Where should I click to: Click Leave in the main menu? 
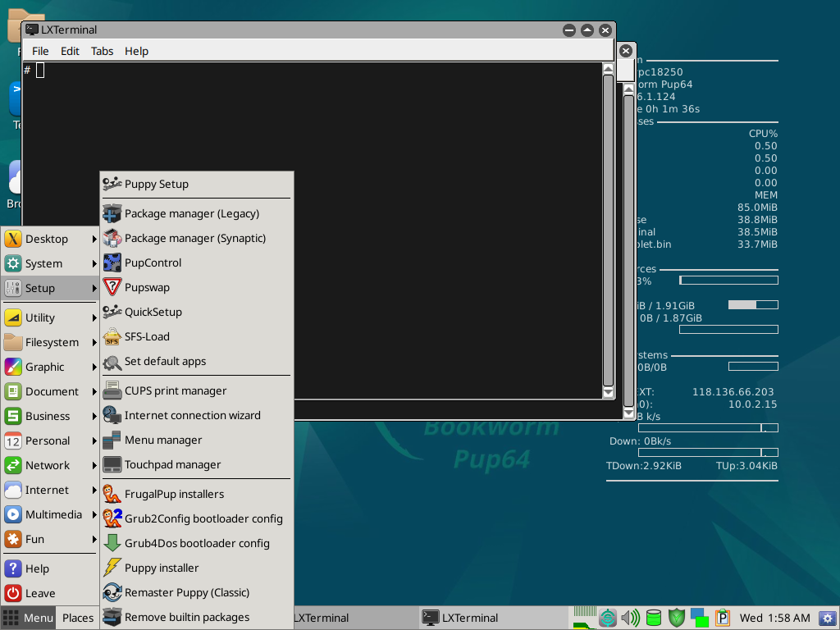tap(50, 594)
